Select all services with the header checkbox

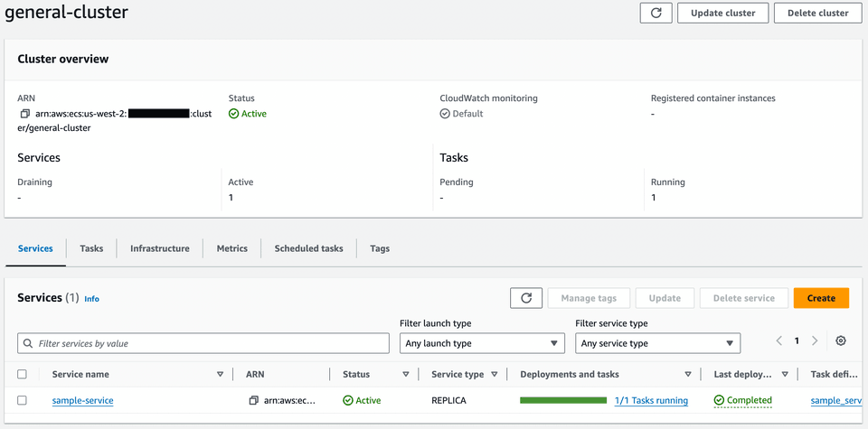(x=22, y=374)
